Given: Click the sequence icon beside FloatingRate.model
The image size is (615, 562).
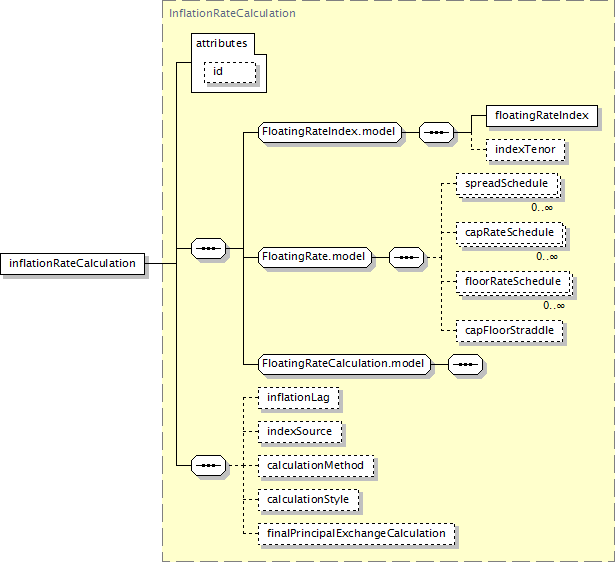Looking at the screenshot, I should pyautogui.click(x=406, y=257).
